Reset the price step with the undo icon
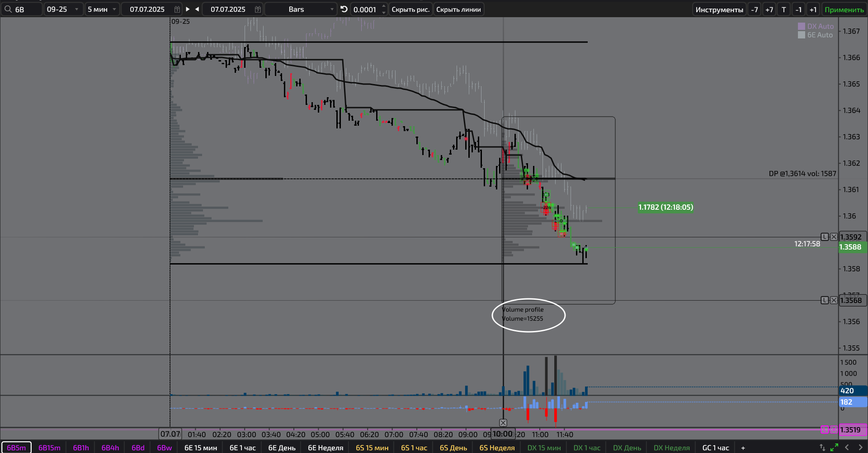This screenshot has width=868, height=453. [344, 9]
